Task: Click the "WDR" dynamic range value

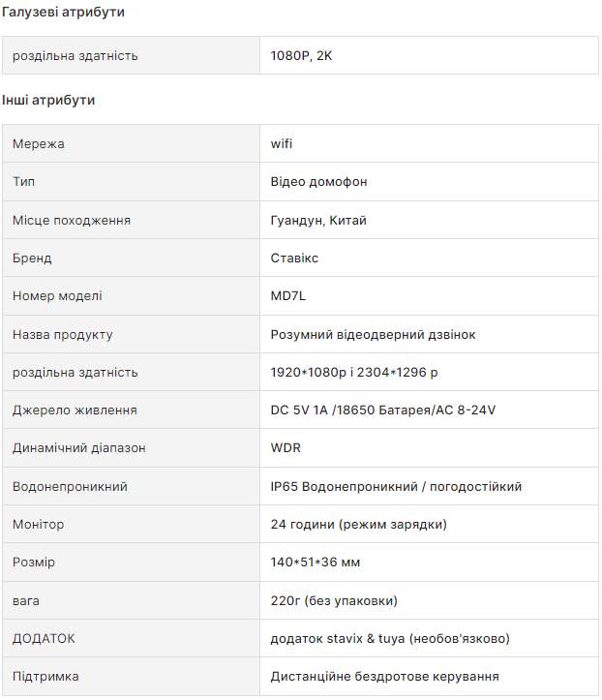Action: tap(286, 448)
